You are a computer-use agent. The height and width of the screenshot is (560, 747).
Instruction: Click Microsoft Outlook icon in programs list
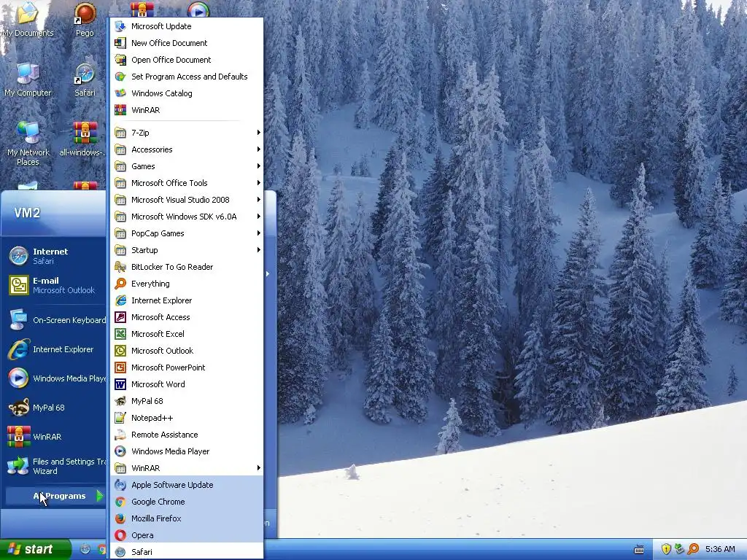(x=120, y=351)
